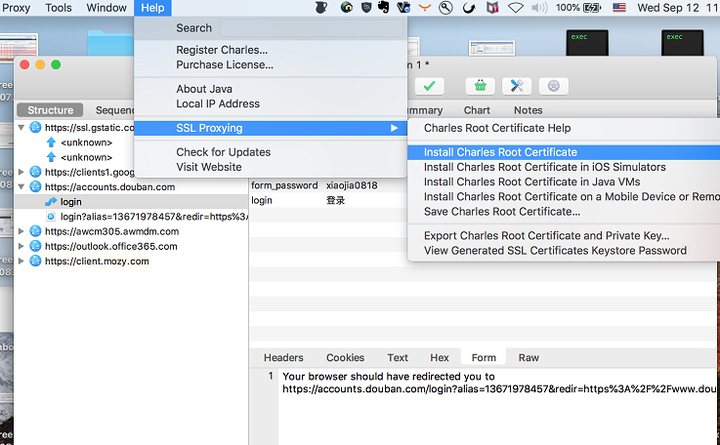Choose Install Charles Root Certificate in Java VMs
The height and width of the screenshot is (445, 720).
pyautogui.click(x=563, y=181)
